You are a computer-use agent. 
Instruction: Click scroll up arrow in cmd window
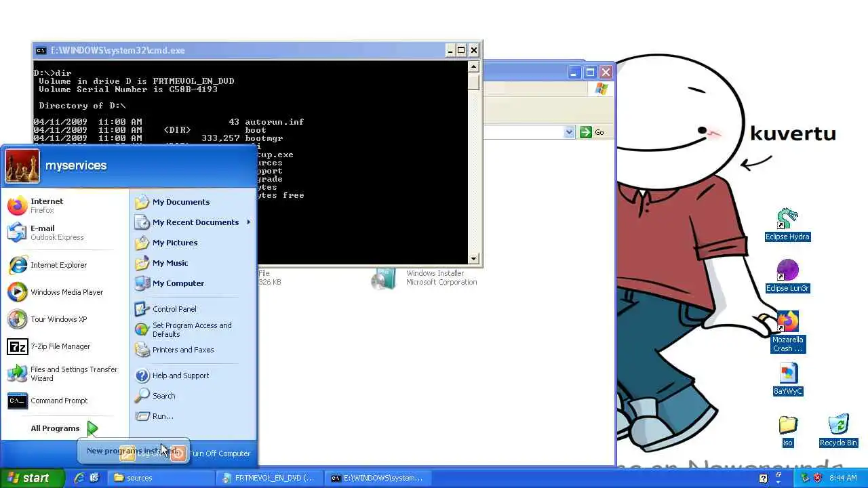473,66
